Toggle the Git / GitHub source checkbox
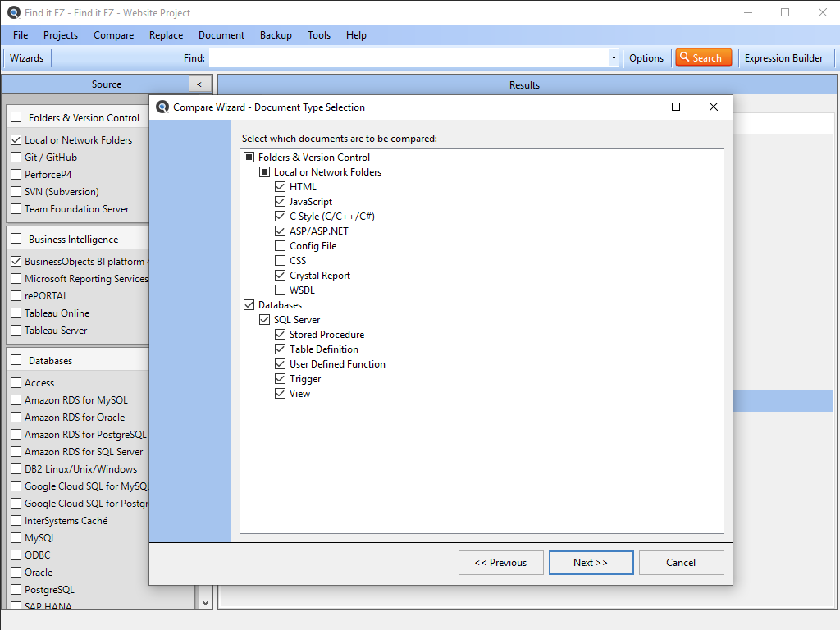This screenshot has width=840, height=630. click(x=16, y=157)
